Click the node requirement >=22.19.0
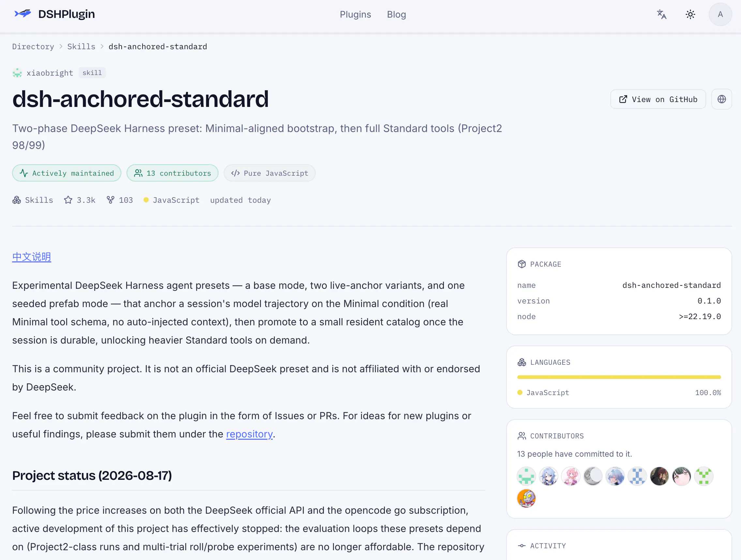This screenshot has width=741, height=560. click(700, 317)
